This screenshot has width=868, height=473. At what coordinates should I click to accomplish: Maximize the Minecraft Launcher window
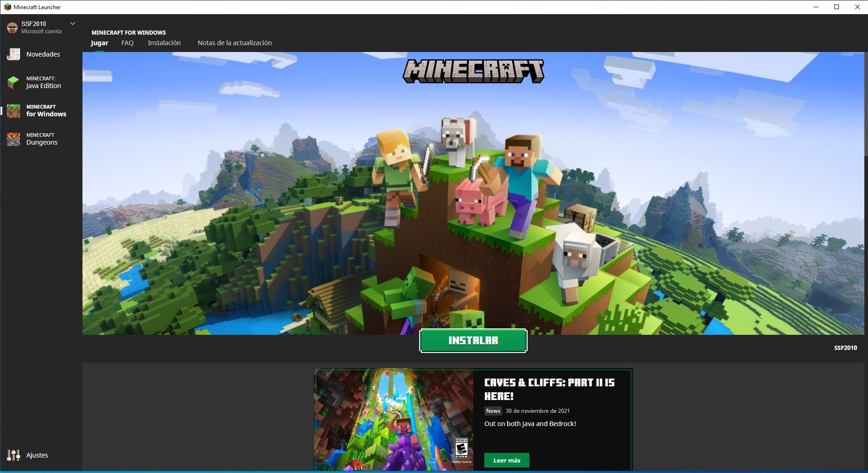(837, 7)
